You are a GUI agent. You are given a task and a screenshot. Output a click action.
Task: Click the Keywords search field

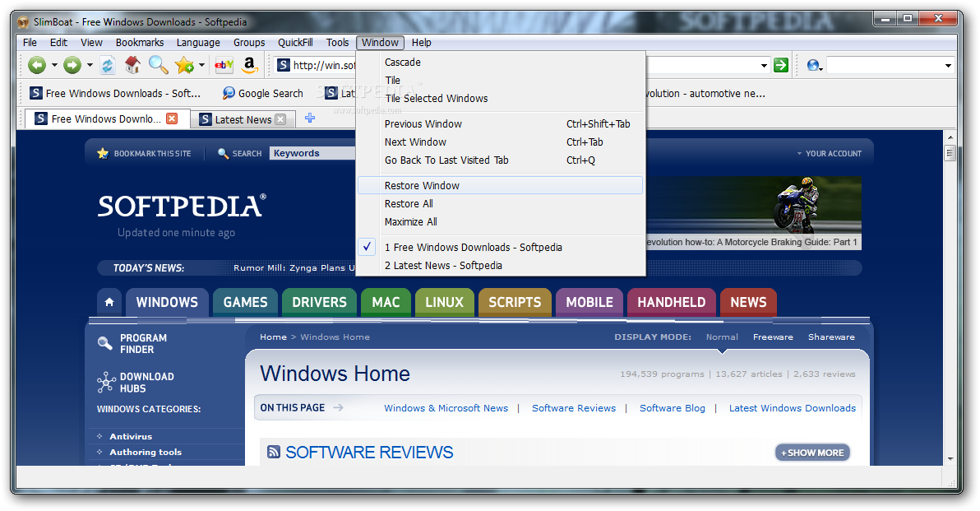pyautogui.click(x=312, y=153)
